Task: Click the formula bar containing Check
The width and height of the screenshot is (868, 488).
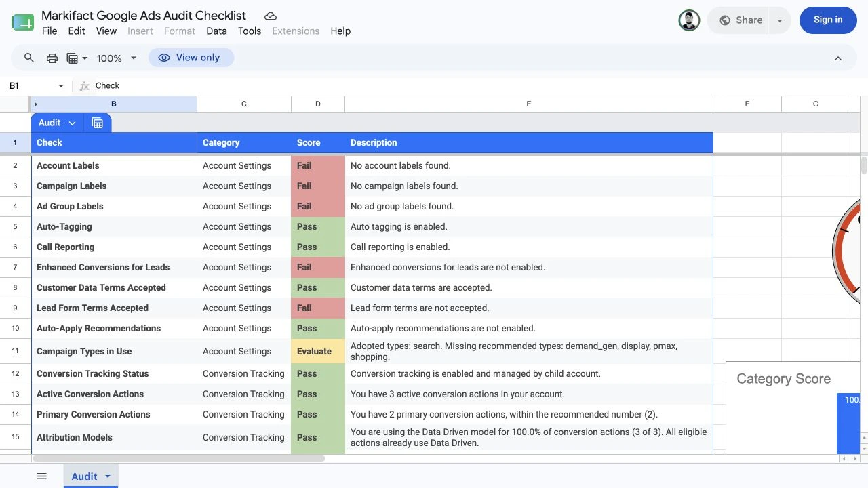Action: pos(475,86)
